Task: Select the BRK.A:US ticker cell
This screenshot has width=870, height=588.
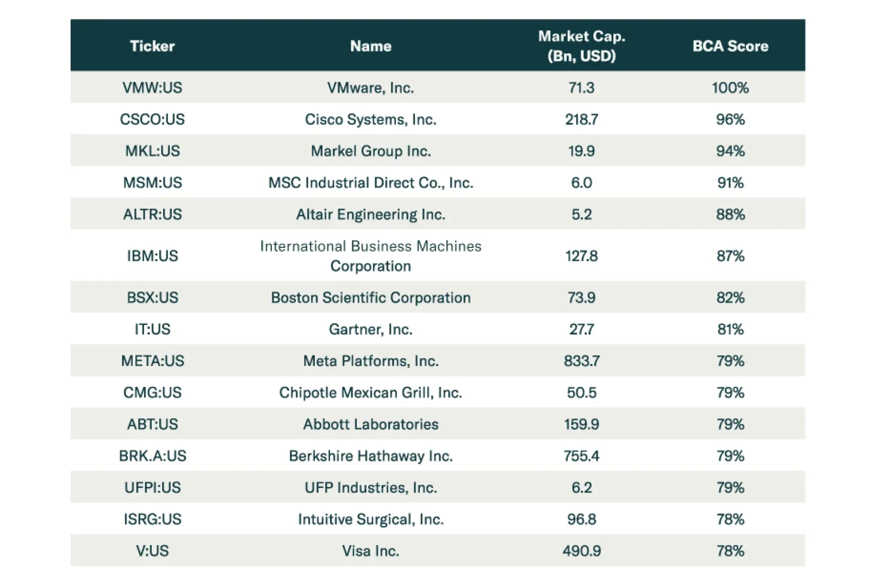Action: pyautogui.click(x=152, y=456)
